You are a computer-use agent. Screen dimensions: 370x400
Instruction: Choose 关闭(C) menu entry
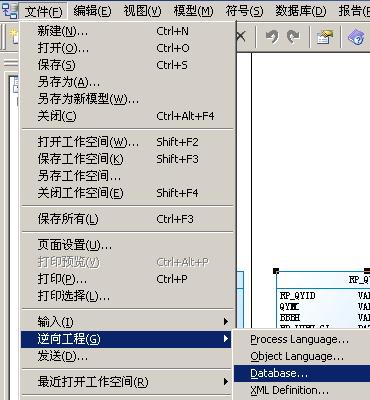(x=127, y=116)
